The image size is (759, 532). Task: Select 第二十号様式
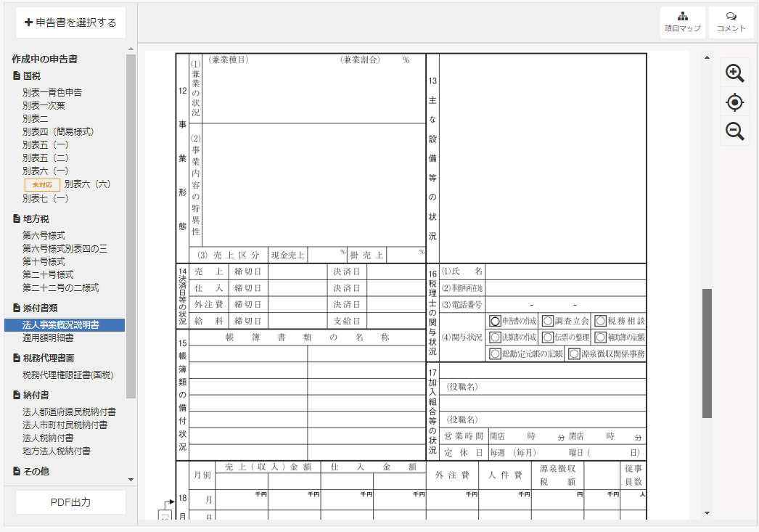[x=48, y=274]
